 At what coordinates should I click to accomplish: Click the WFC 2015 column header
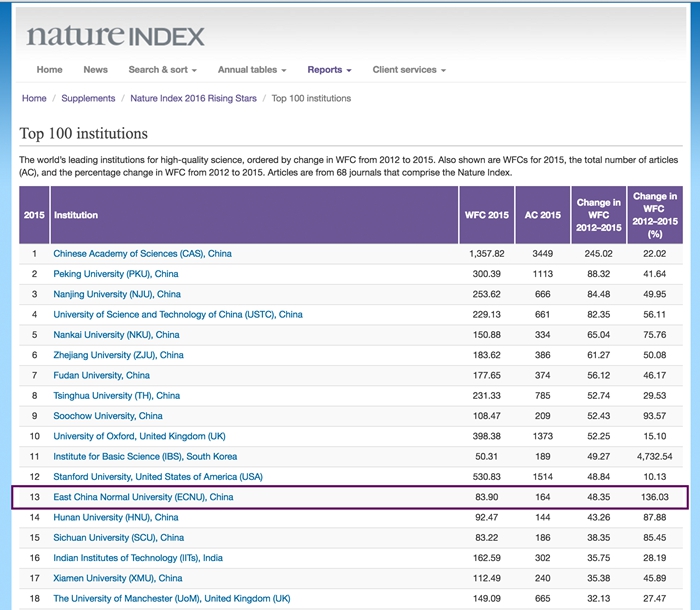[x=486, y=215]
